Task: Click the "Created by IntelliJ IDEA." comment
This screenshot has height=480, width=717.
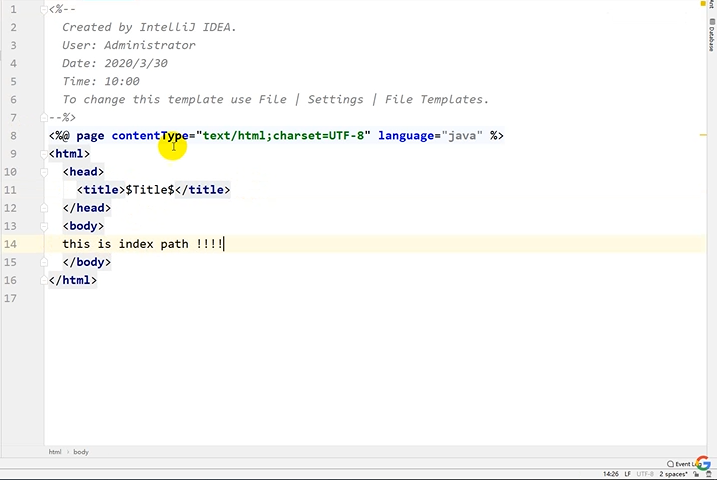Action: point(149,27)
